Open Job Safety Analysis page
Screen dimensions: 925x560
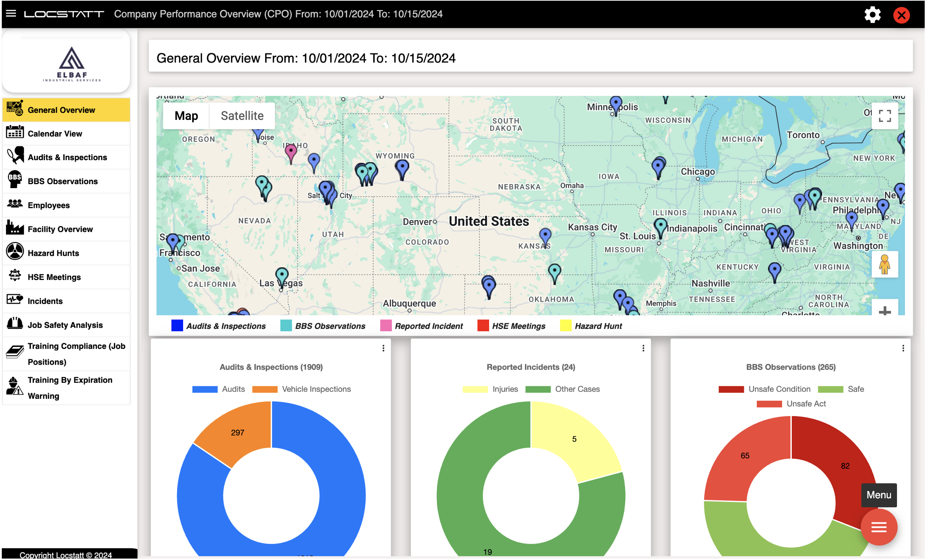coord(65,325)
